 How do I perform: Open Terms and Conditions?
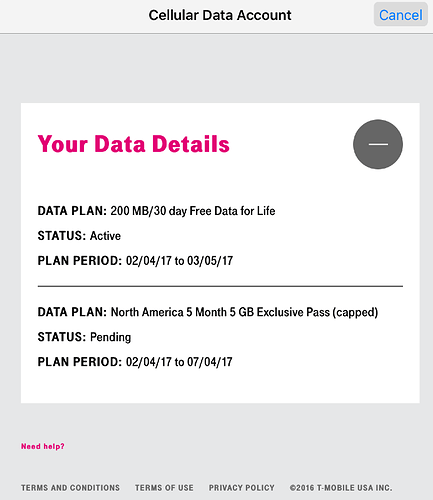pyautogui.click(x=70, y=488)
